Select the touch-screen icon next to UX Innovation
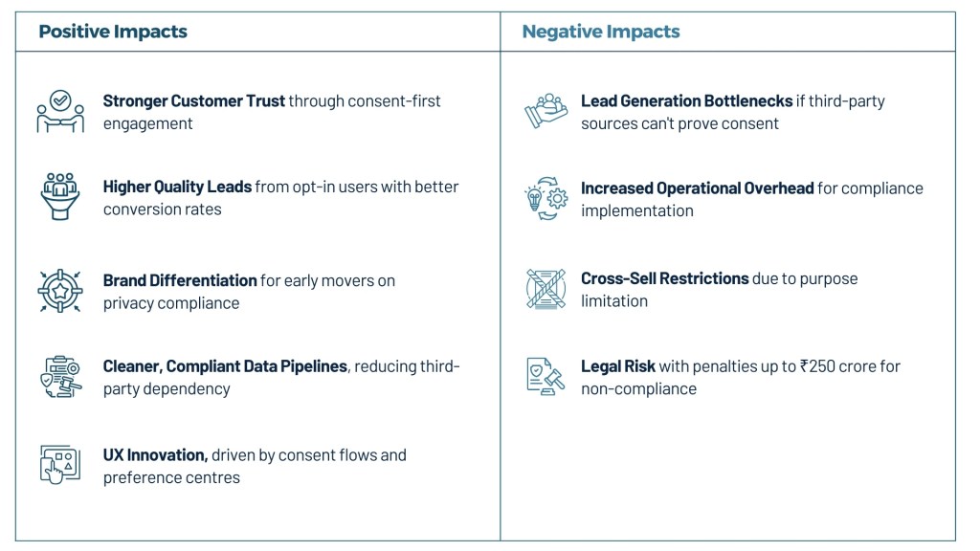 (60, 464)
